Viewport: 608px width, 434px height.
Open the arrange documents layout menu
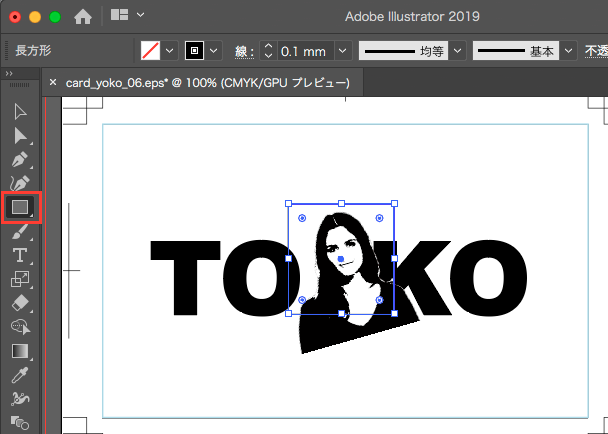click(x=127, y=16)
